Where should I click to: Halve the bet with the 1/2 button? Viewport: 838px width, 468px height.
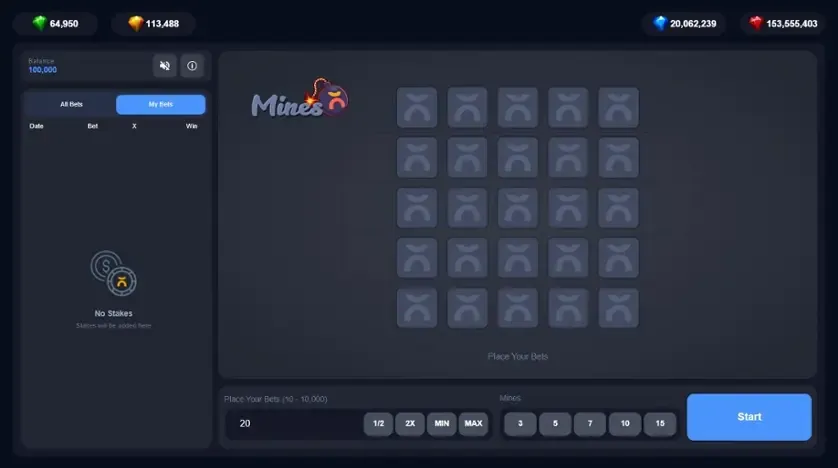coord(378,424)
